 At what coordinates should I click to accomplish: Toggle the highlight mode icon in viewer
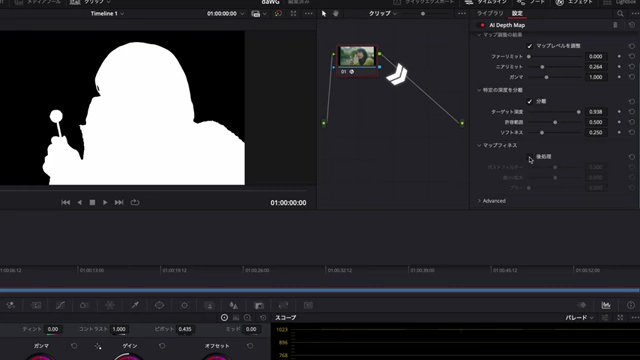tap(278, 13)
